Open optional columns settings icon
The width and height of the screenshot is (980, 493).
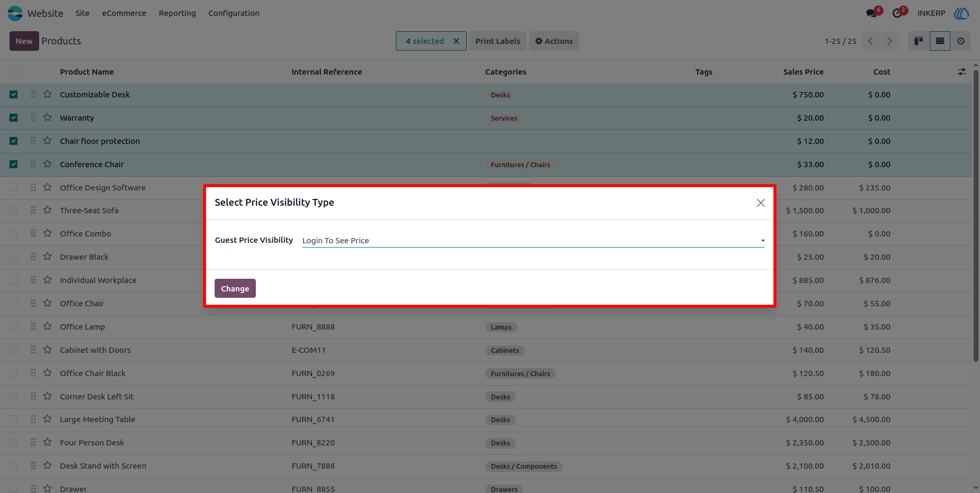[x=961, y=71]
